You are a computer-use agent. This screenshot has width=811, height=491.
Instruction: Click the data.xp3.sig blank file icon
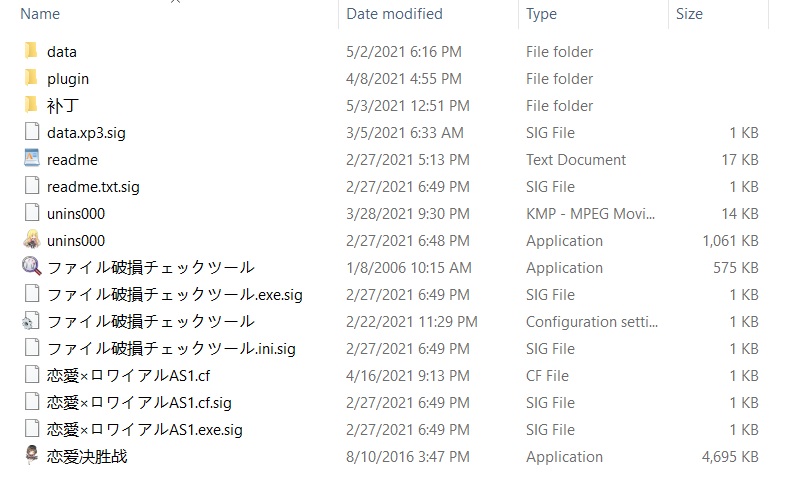[x=31, y=132]
